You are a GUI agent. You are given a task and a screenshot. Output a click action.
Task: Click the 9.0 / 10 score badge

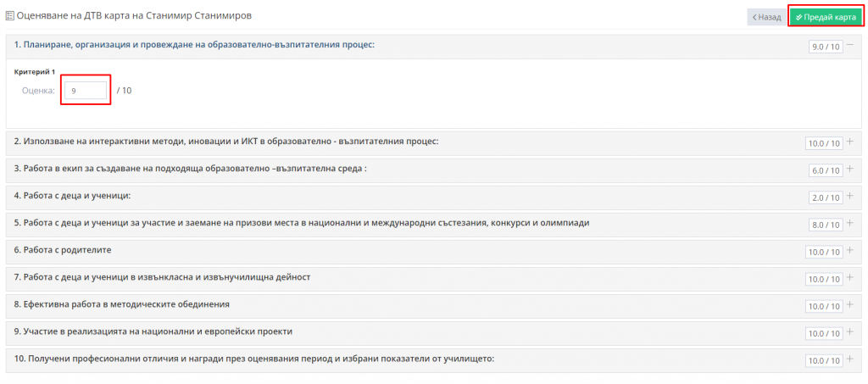(826, 47)
